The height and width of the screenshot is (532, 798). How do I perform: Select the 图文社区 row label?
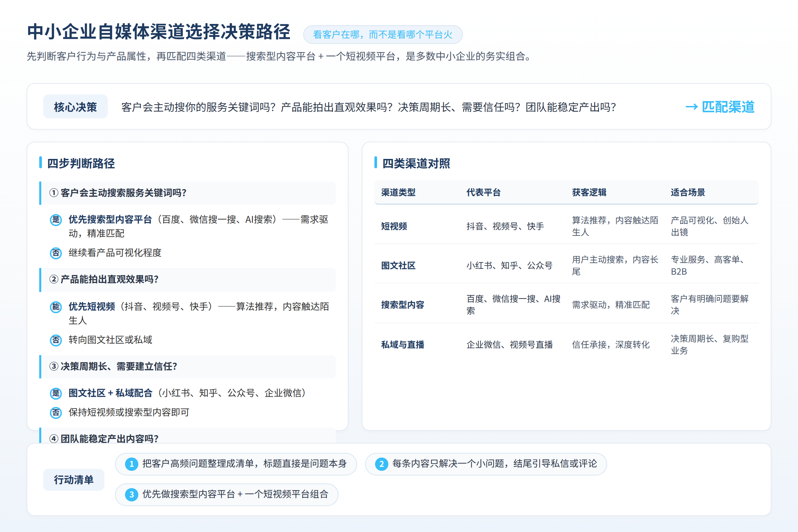[x=398, y=266]
